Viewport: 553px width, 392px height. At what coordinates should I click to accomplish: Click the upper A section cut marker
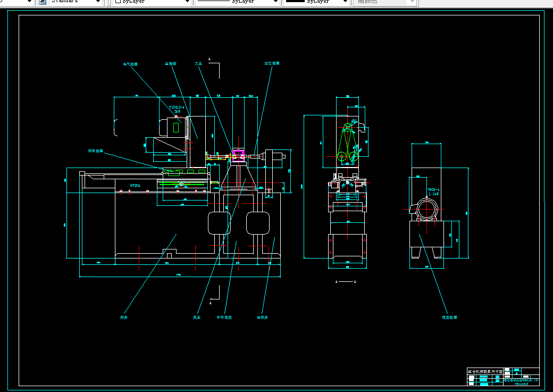[x=210, y=59]
